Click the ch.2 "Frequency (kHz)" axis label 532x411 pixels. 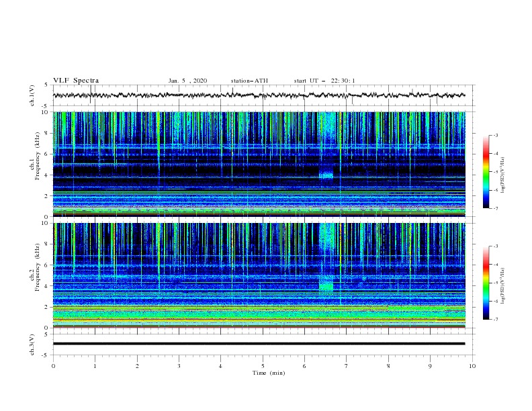point(37,267)
